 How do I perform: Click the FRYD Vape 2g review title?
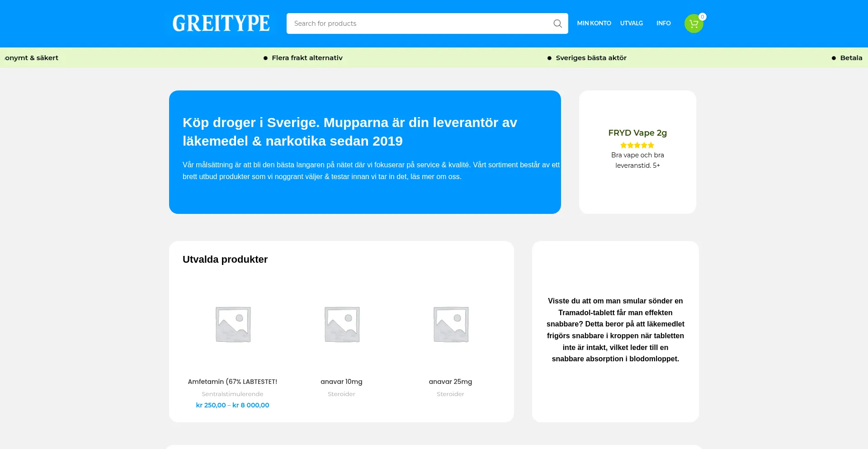click(x=637, y=132)
